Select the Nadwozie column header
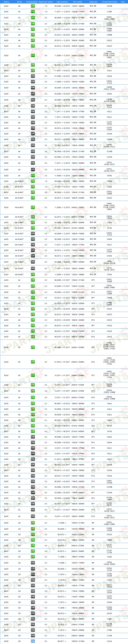Screen dimensions: 128x644 tap(93, 2)
